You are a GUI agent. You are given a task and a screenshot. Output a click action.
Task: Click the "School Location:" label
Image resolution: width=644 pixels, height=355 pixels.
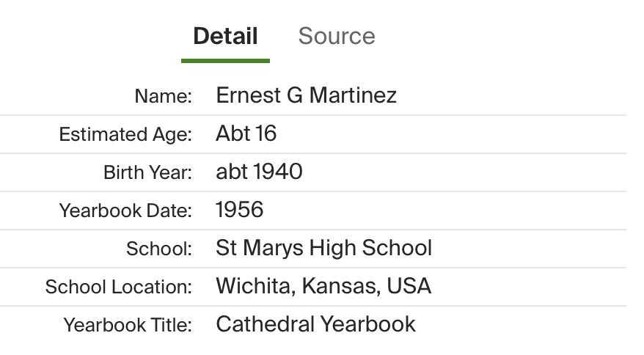click(118, 287)
